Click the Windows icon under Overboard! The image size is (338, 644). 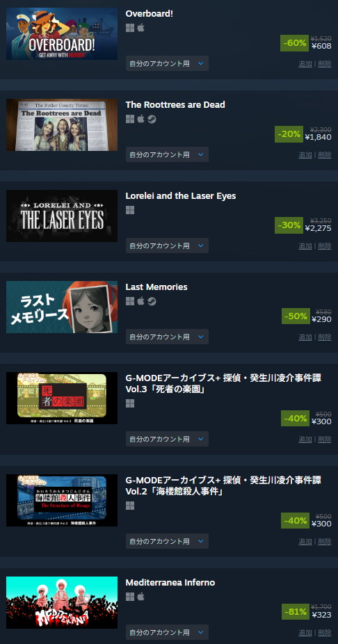[x=130, y=28]
